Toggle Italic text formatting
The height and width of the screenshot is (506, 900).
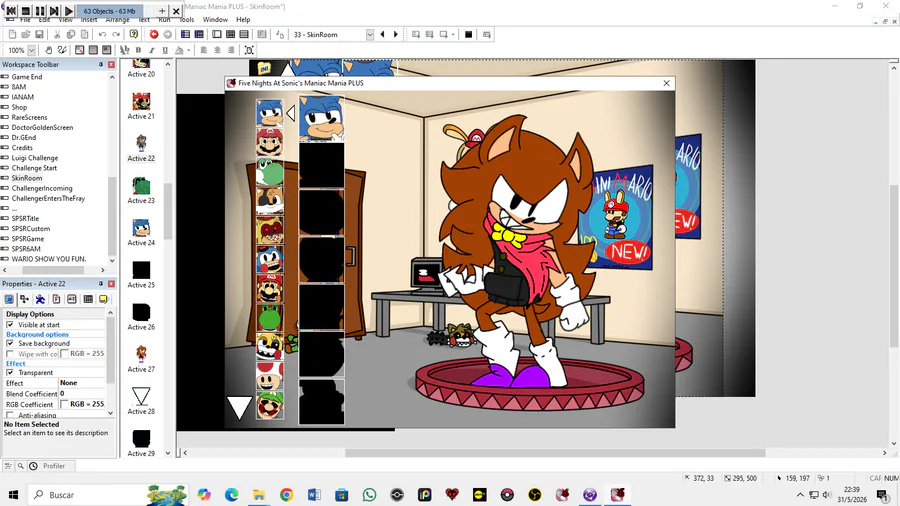pyautogui.click(x=152, y=50)
